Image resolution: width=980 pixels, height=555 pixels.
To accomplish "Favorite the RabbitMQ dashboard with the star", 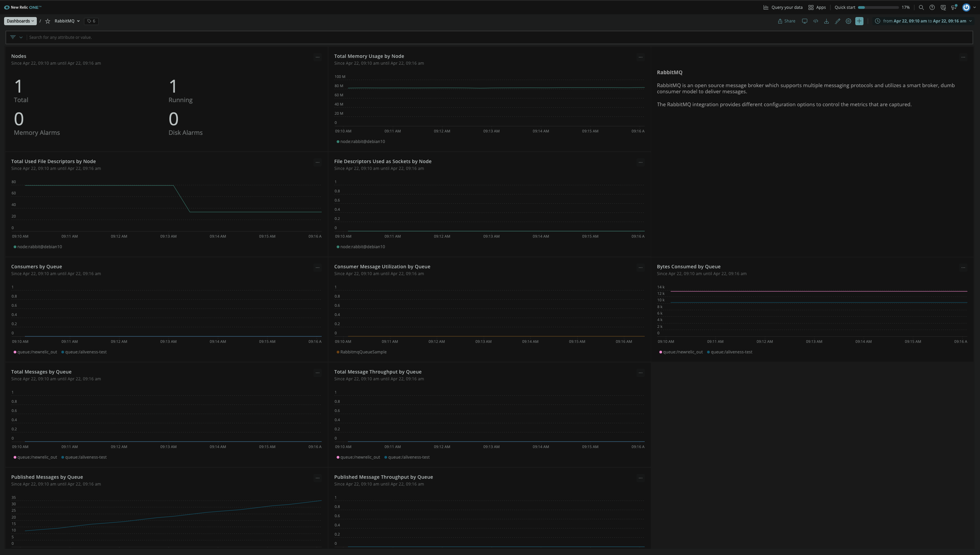I will [x=48, y=21].
